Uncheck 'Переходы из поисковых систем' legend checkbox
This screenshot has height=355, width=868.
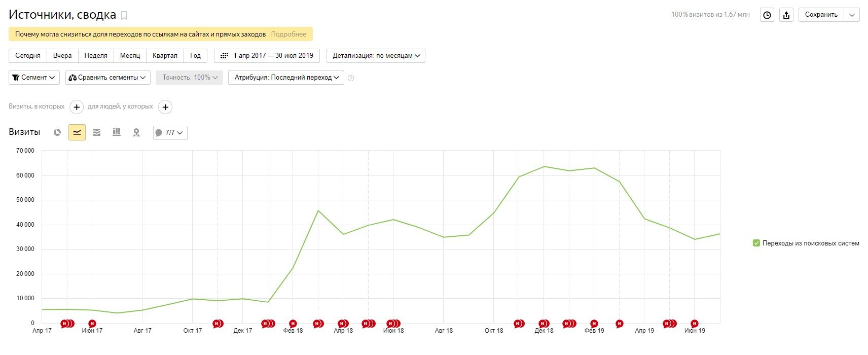coord(756,243)
